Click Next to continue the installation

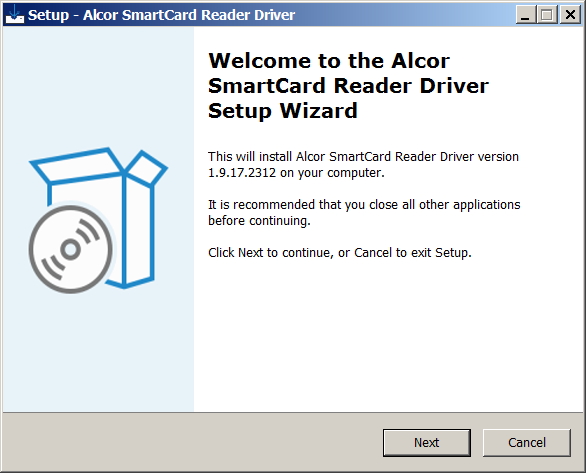click(426, 442)
